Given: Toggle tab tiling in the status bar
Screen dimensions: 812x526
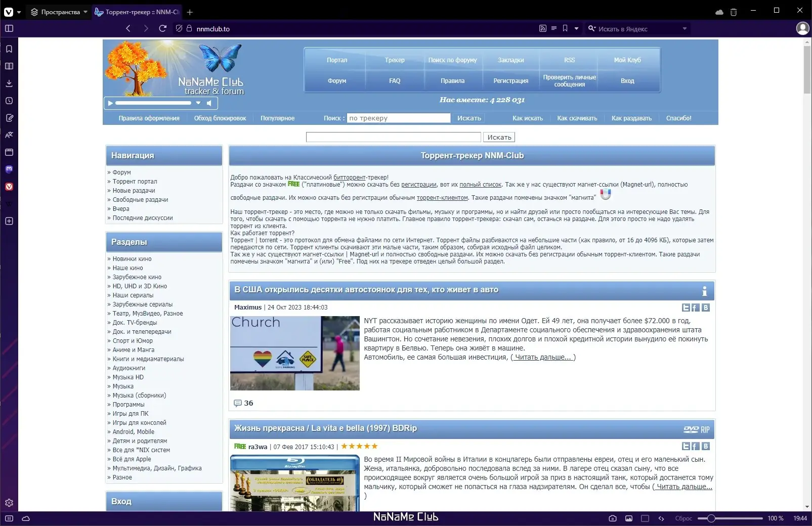Looking at the screenshot, I should 645,518.
